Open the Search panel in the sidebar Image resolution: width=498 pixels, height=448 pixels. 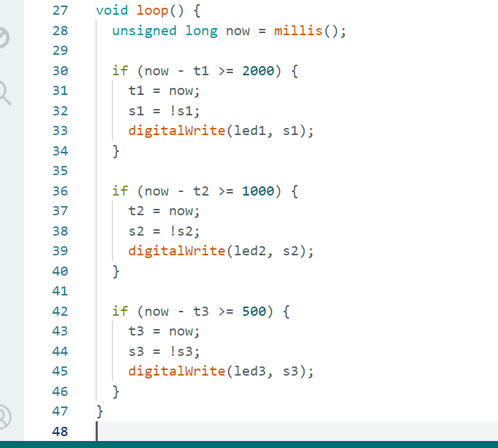pyautogui.click(x=4, y=91)
